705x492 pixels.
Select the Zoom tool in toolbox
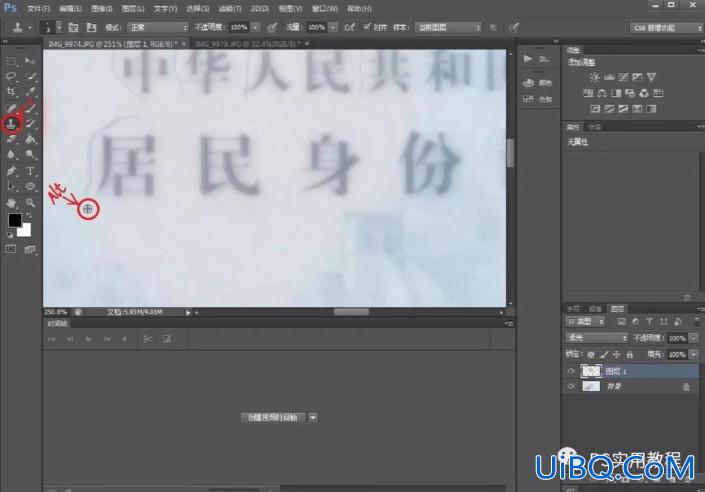tap(30, 203)
